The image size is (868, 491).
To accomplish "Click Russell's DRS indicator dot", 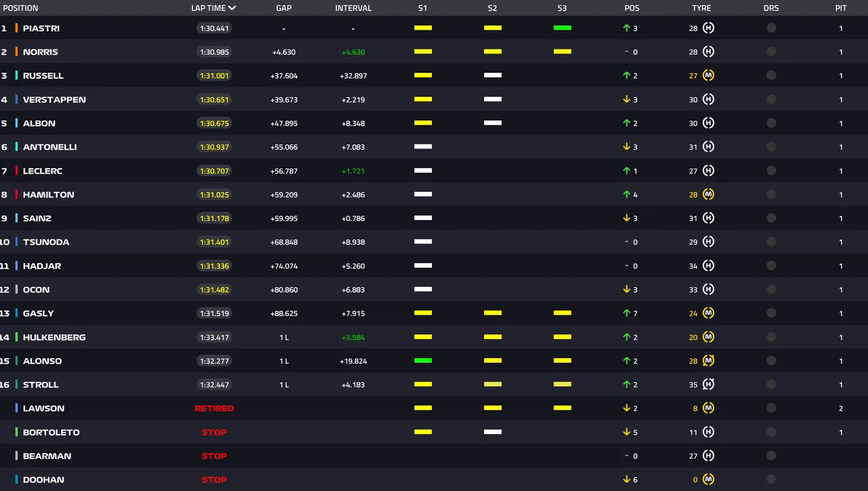I will point(771,75).
